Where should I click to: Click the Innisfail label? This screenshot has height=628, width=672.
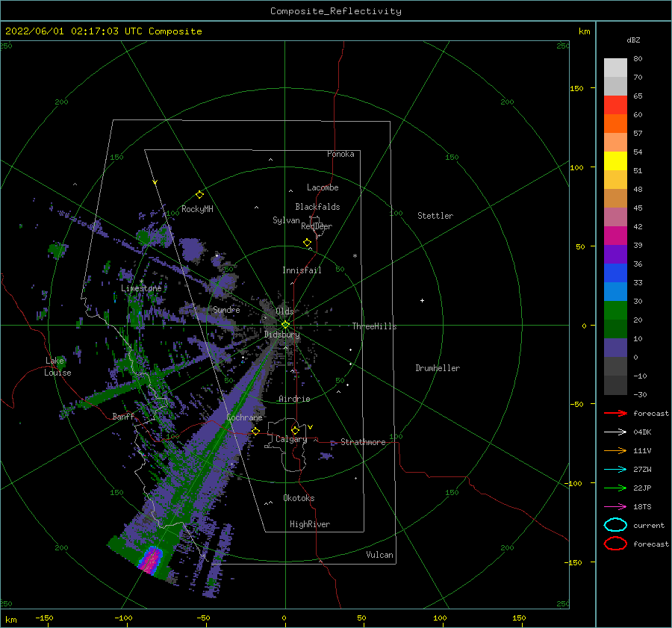(302, 270)
